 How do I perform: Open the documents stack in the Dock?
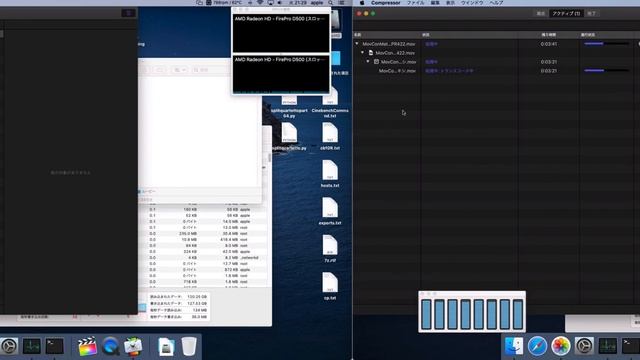pyautogui.click(x=166, y=347)
